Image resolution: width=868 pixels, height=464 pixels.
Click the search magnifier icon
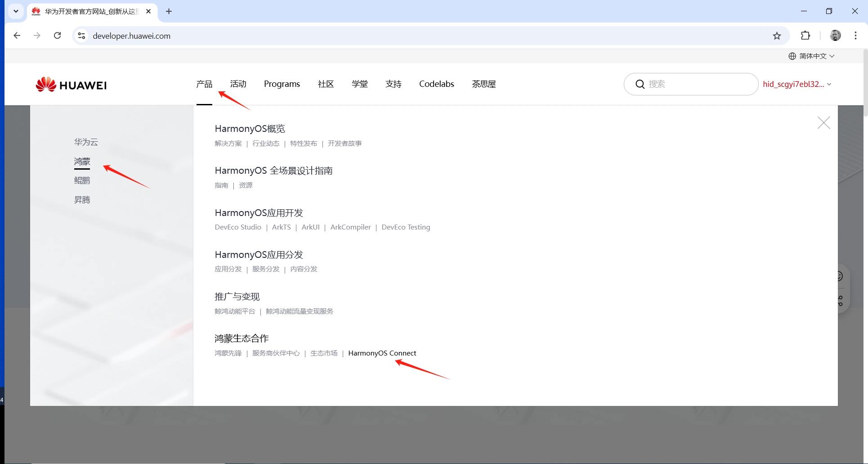pyautogui.click(x=640, y=84)
